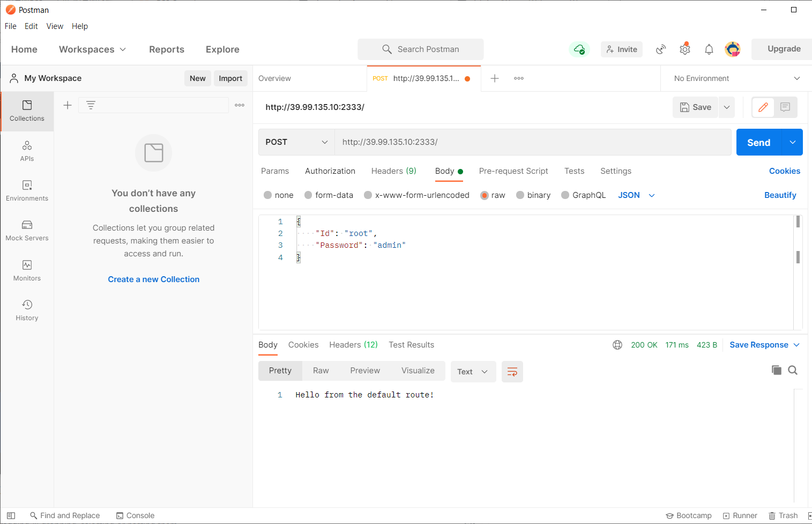The width and height of the screenshot is (812, 524).
Task: Click the plus icon to create collection
Action: pyautogui.click(x=68, y=105)
